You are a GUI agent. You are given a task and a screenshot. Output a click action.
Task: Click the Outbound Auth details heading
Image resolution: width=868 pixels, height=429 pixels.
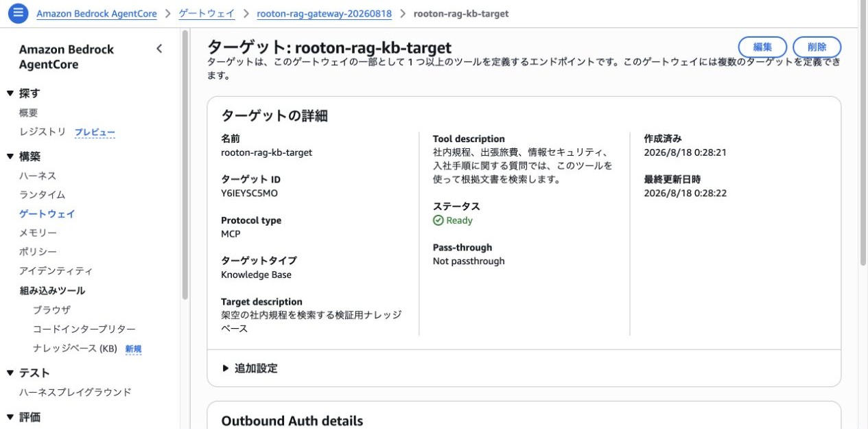tap(292, 421)
